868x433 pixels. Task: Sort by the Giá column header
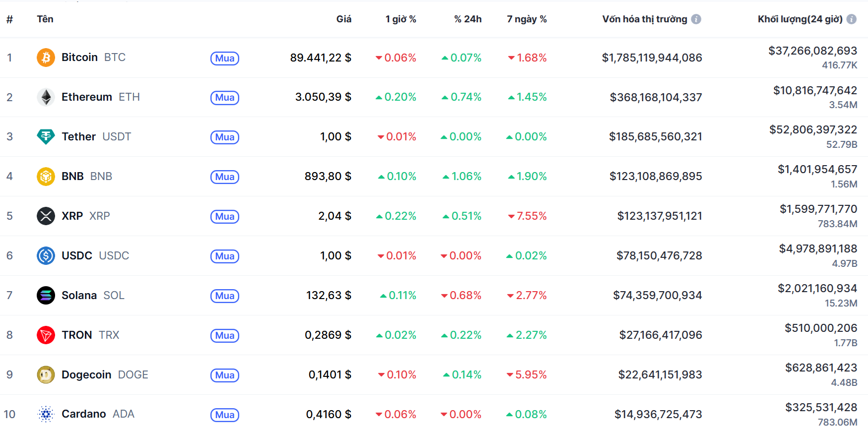[344, 19]
